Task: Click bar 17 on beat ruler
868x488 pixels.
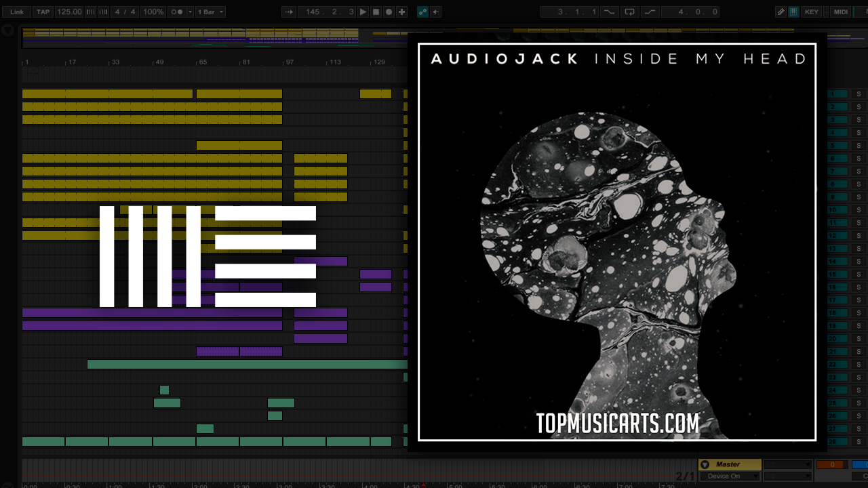Action: pyautogui.click(x=71, y=62)
